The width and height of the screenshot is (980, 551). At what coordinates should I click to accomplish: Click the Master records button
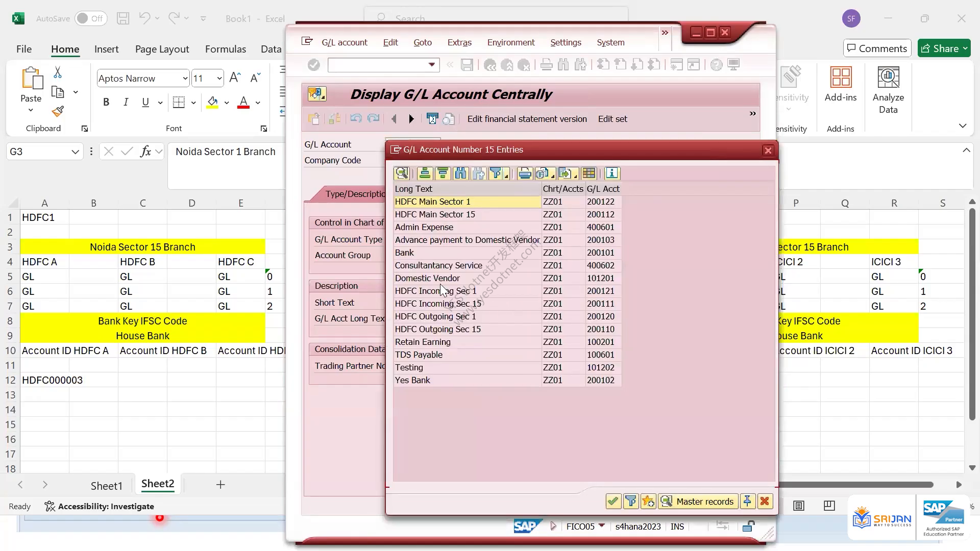tap(698, 502)
